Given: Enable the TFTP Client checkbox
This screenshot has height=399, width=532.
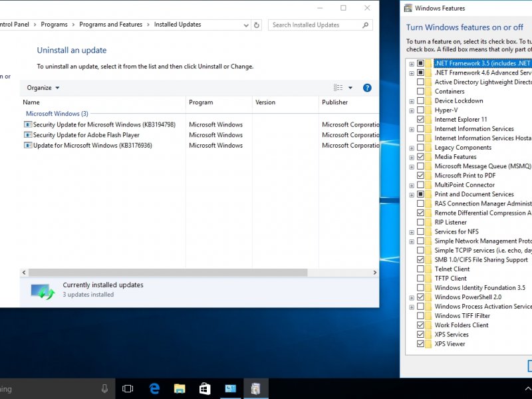Looking at the screenshot, I should click(x=420, y=278).
